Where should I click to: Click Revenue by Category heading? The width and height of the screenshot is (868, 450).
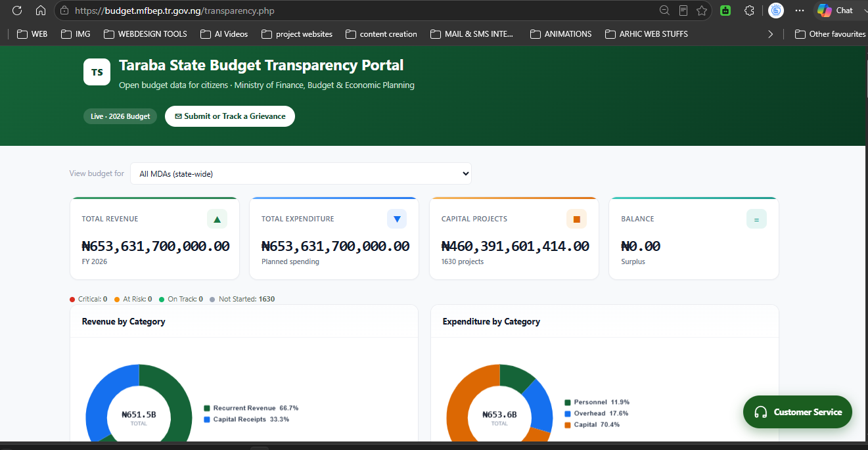tap(124, 321)
